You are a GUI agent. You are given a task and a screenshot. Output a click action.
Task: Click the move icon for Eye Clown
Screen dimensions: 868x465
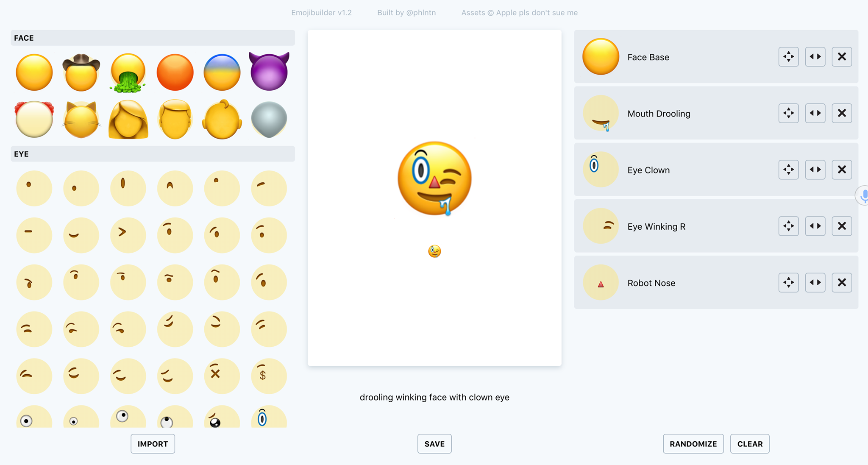(788, 170)
